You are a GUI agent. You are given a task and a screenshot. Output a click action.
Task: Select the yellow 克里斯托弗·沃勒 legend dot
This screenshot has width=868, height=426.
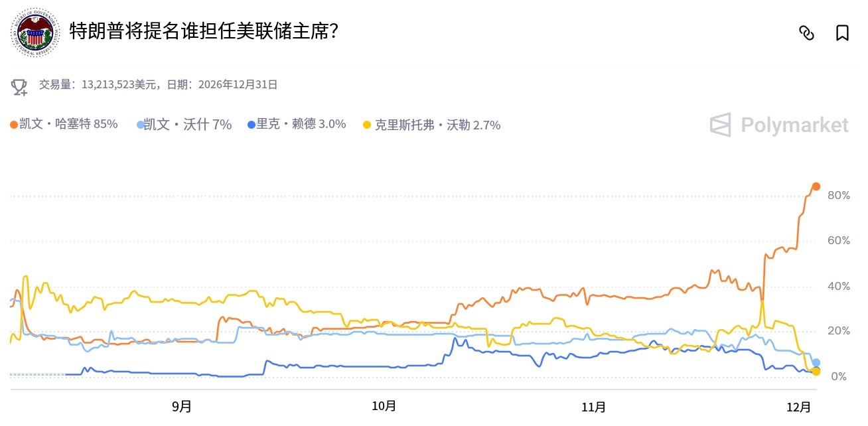(x=367, y=124)
